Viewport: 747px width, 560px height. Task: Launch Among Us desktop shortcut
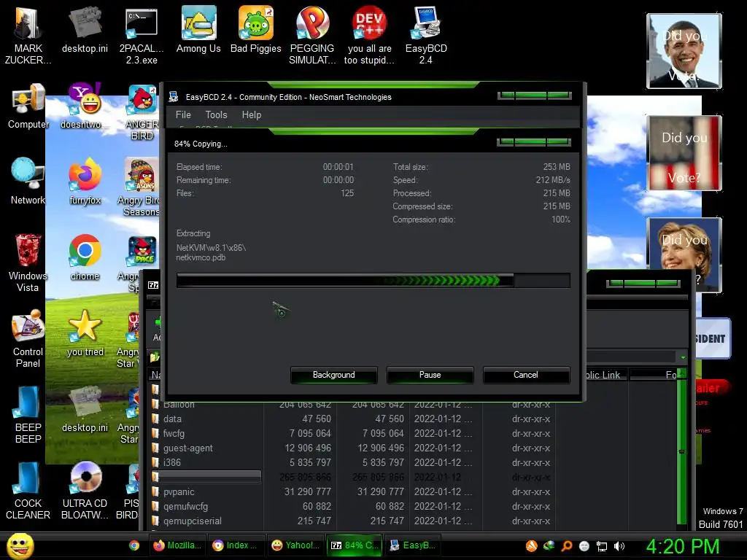point(198,29)
